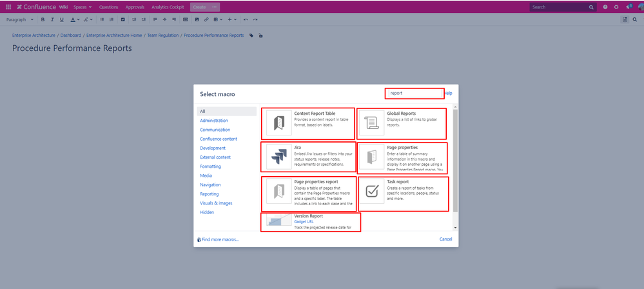This screenshot has height=289, width=644.
Task: Select the Navigation macro category
Action: pyautogui.click(x=210, y=184)
